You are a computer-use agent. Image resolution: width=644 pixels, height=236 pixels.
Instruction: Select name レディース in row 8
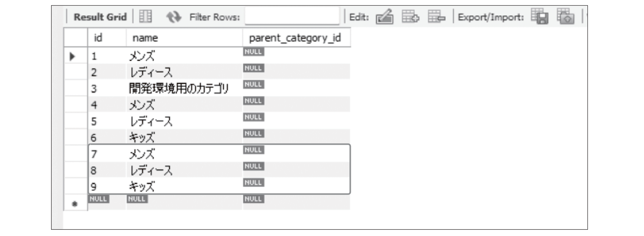pyautogui.click(x=184, y=170)
